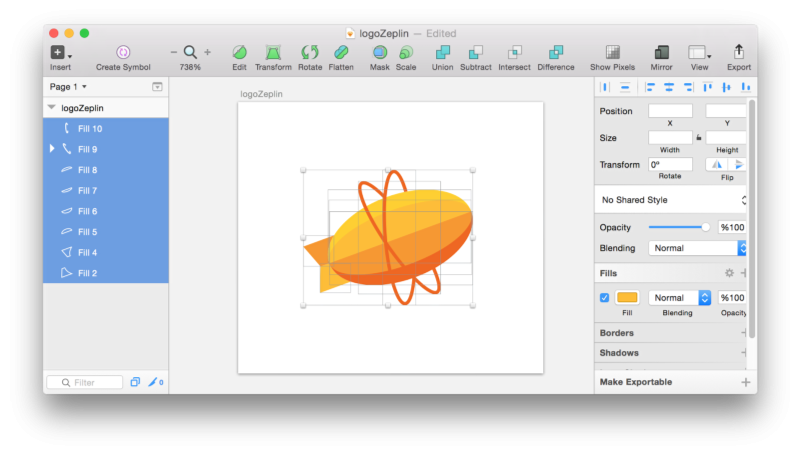Click the Export icon
The image size is (800, 455).
[739, 58]
